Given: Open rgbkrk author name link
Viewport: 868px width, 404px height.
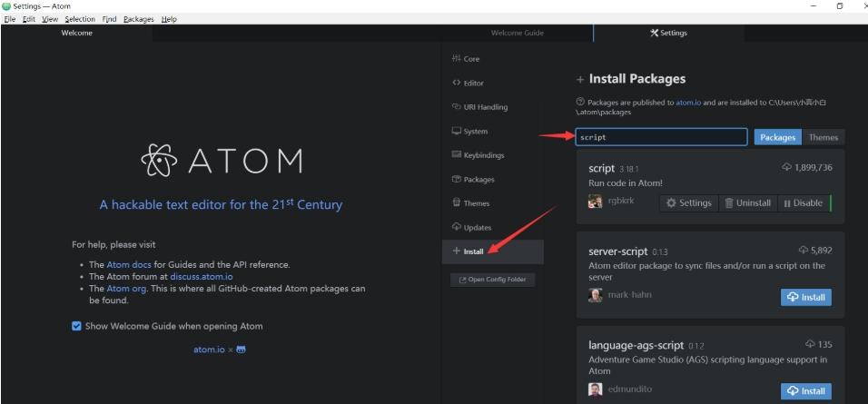Looking at the screenshot, I should pos(620,201).
